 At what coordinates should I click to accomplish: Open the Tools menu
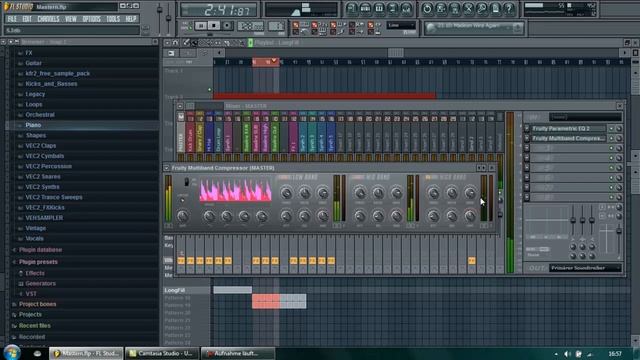coord(113,19)
